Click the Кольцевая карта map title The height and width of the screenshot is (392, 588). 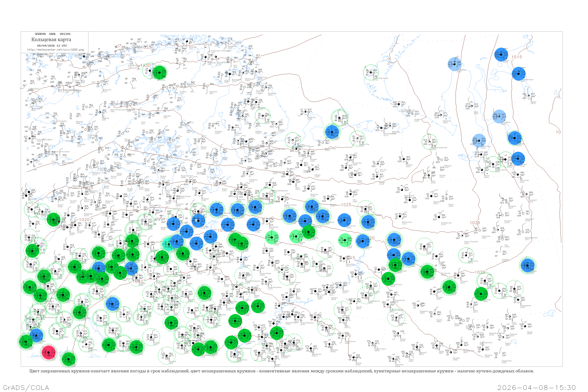coord(51,40)
